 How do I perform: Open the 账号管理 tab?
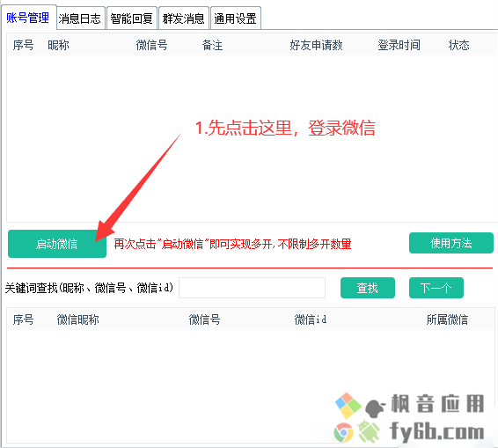(x=28, y=18)
